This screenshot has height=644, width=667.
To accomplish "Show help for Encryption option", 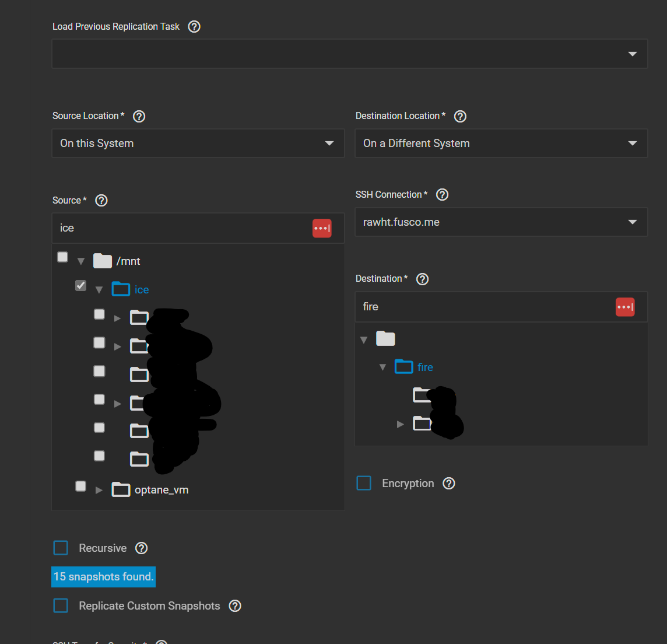I will [x=449, y=484].
